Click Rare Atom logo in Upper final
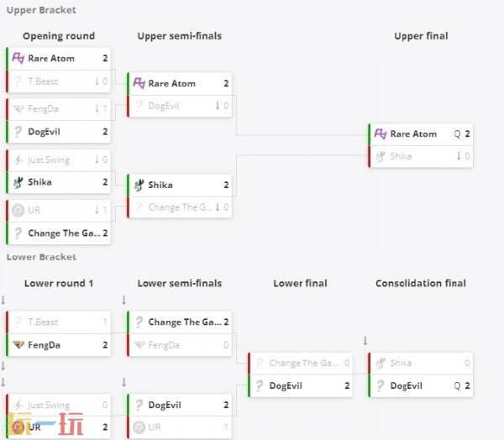The width and height of the screenshot is (504, 440). click(x=381, y=134)
